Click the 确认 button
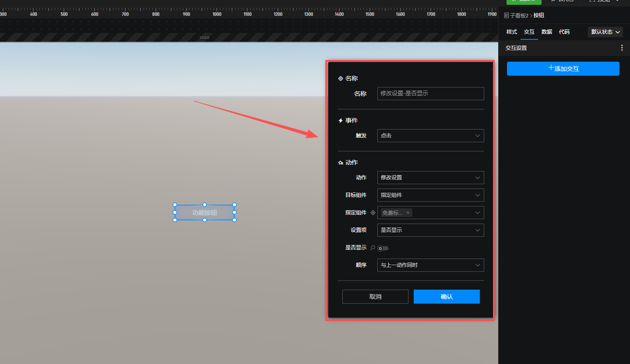 447,297
